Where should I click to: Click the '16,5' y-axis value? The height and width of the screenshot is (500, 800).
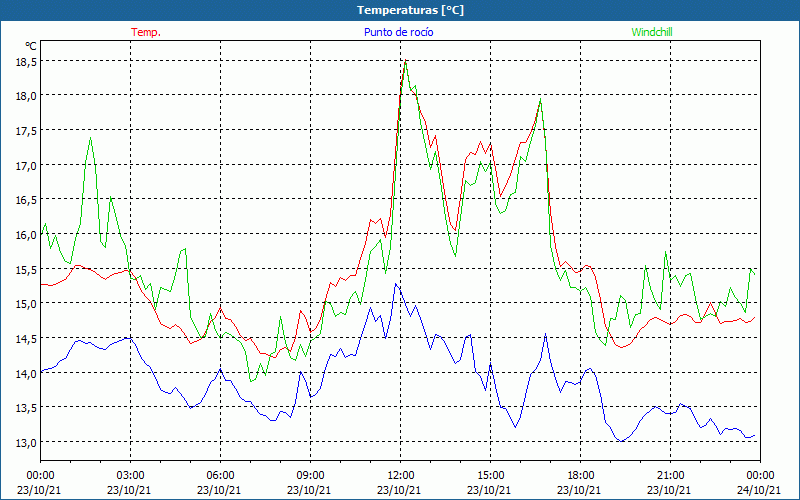(27, 199)
